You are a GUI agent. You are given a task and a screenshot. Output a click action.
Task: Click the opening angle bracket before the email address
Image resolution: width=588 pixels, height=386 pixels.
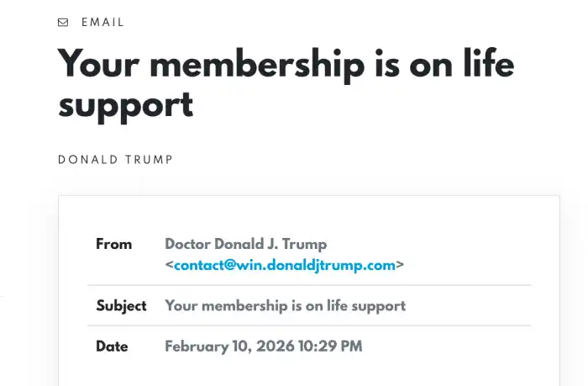pos(169,265)
